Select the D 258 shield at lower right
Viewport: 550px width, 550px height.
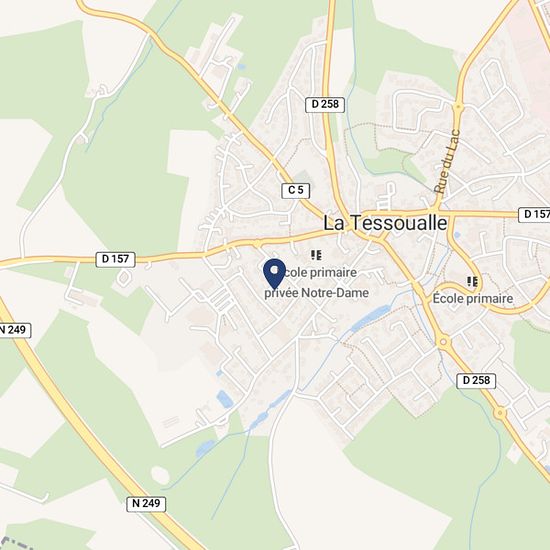[476, 380]
